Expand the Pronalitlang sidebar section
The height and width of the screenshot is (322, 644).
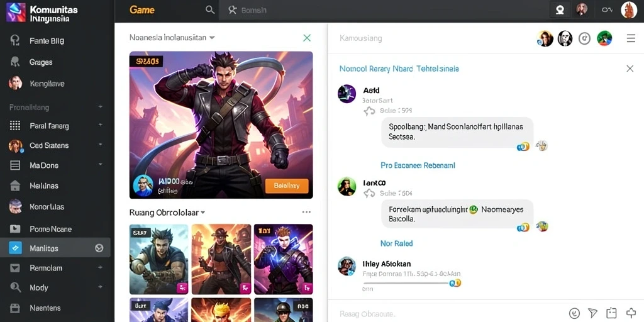pos(100,107)
